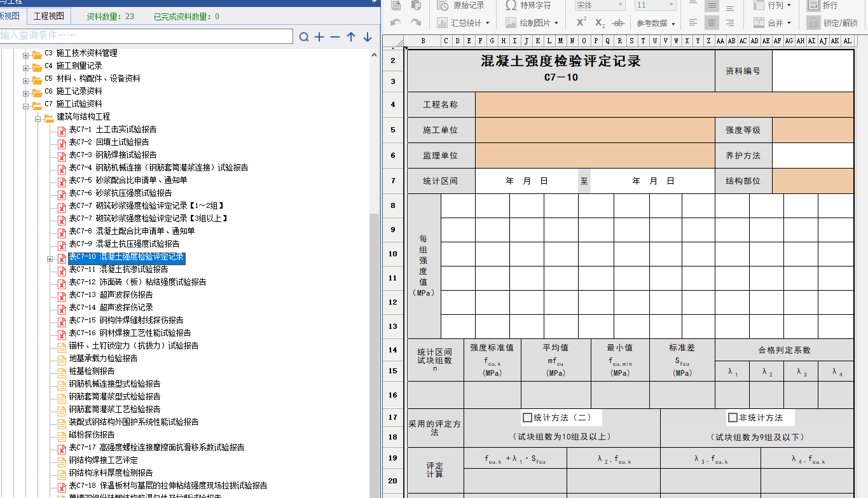Select column header AL in spreadsheet
Screen dimensions: 868x498
tap(847, 41)
